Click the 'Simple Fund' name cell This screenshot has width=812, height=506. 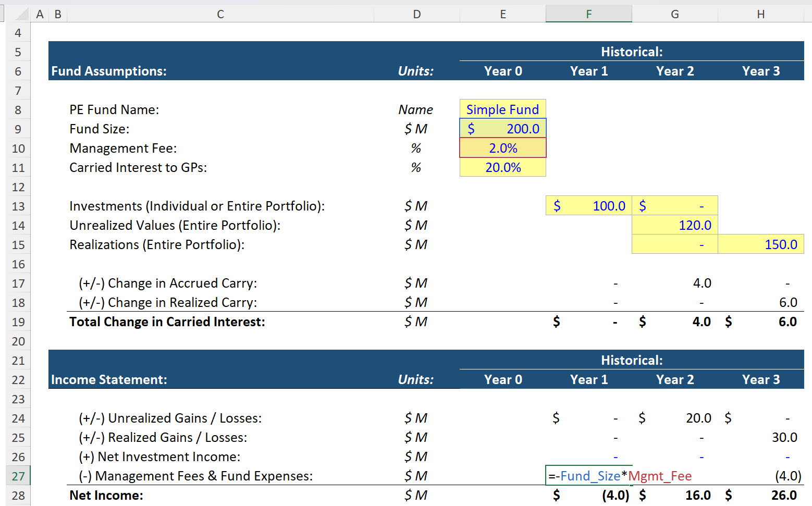(503, 109)
